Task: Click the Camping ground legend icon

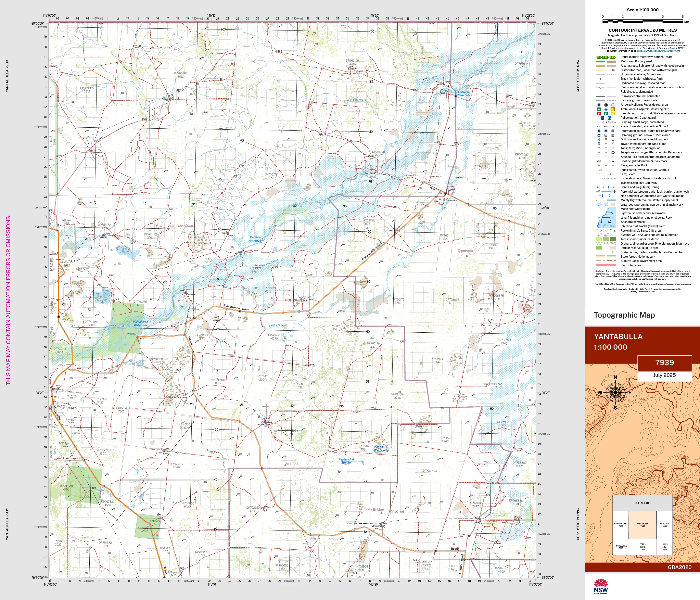Action: pyautogui.click(x=599, y=135)
